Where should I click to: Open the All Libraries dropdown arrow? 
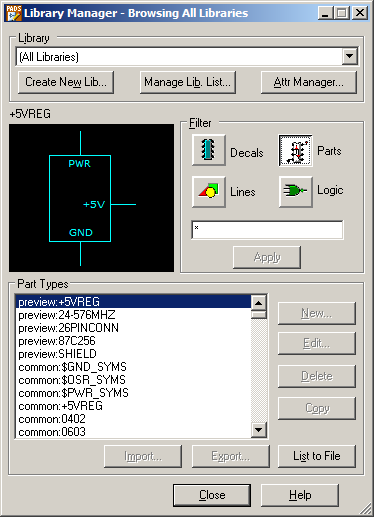click(x=349, y=56)
